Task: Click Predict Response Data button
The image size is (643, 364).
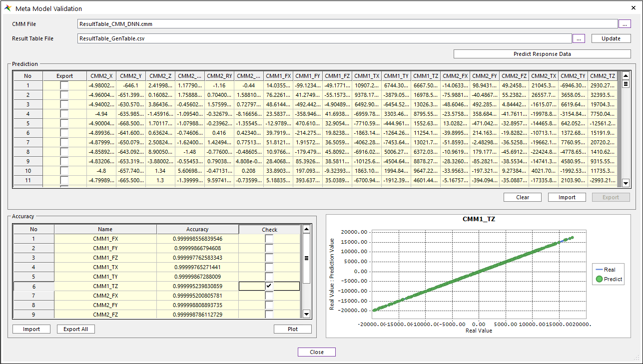Action: tap(542, 54)
